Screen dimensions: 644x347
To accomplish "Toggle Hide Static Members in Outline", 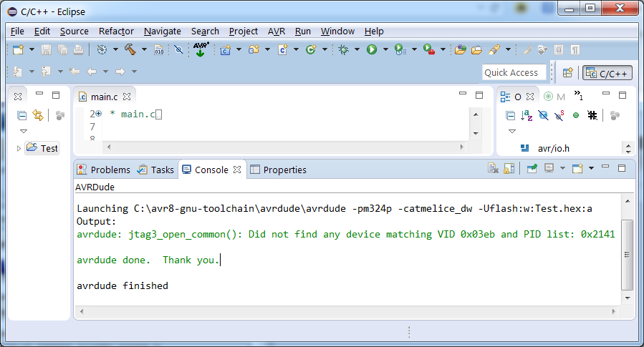I will pos(559,116).
